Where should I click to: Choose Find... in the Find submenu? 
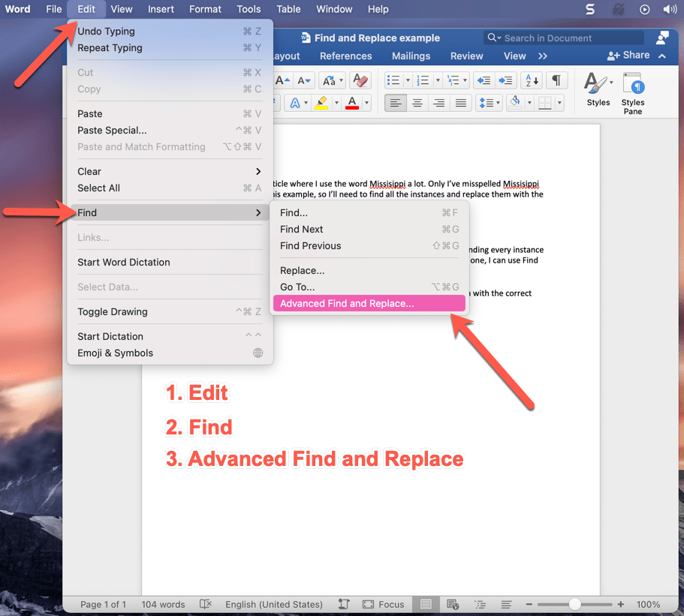coord(369,213)
